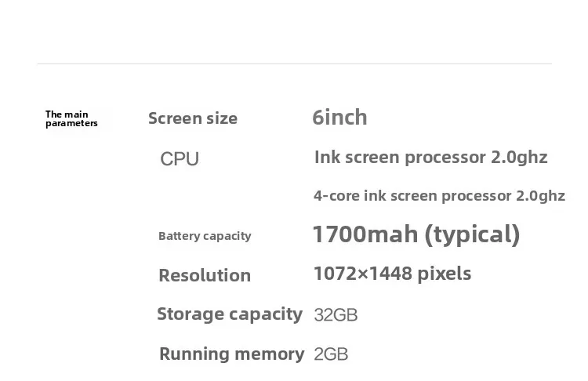Click the "2GB" running memory value
This screenshot has width=588, height=381.
click(331, 354)
